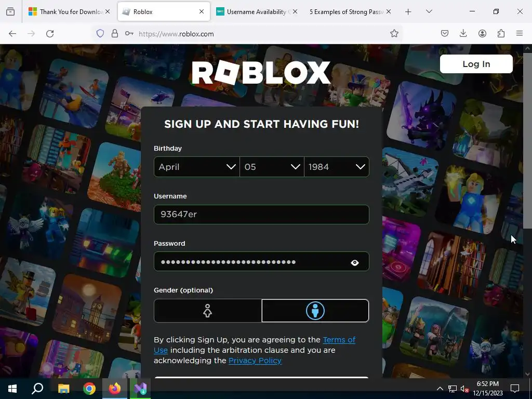Show hidden system tray icons
The image size is (532, 399).
[440, 389]
